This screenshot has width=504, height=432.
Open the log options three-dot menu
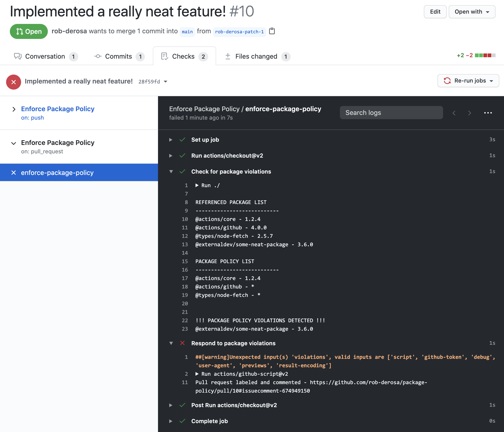(x=488, y=113)
